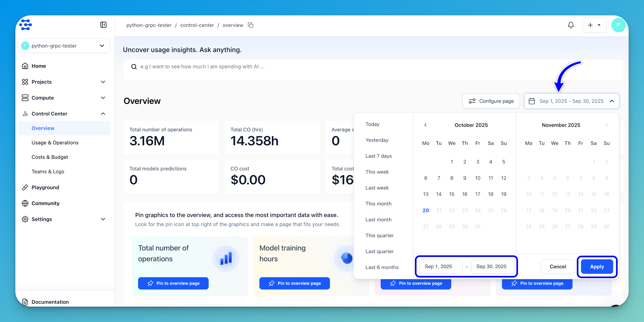Go to next month in calendar
The image size is (644, 322).
(607, 125)
